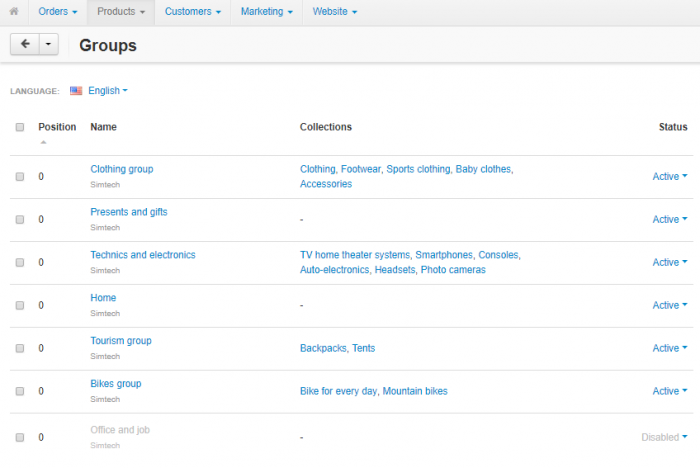Click the Groups page title
The image size is (700, 468).
[108, 45]
